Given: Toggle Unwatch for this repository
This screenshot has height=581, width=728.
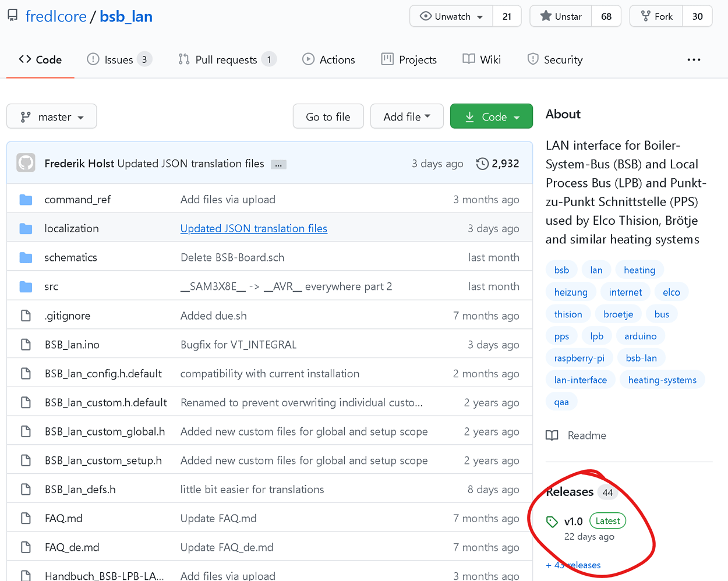Looking at the screenshot, I should tap(451, 16).
